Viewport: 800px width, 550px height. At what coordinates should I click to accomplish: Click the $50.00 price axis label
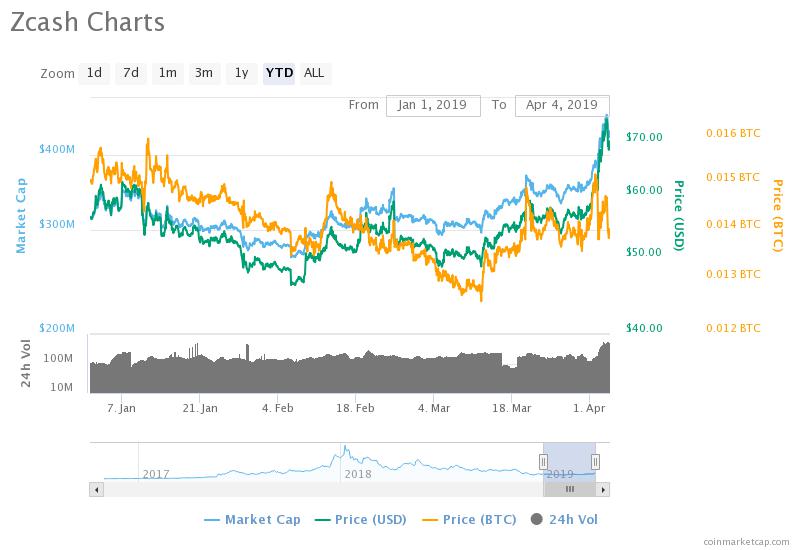coord(644,252)
